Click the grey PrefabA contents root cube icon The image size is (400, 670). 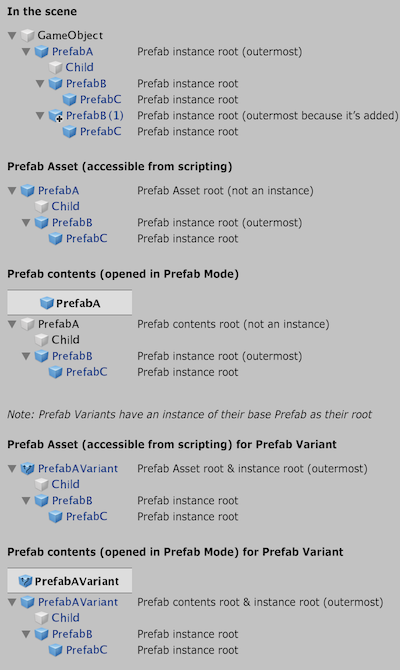[28, 324]
